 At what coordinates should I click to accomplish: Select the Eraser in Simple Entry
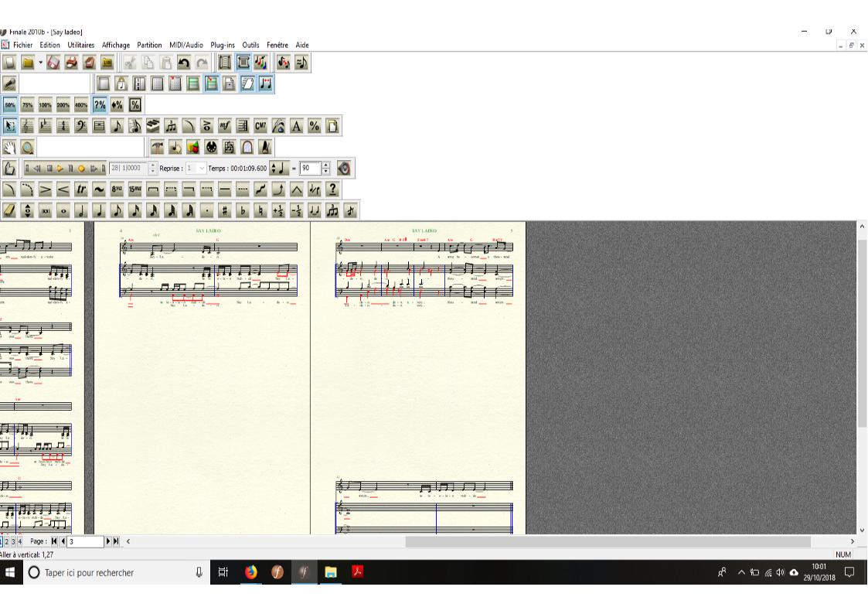coord(9,210)
